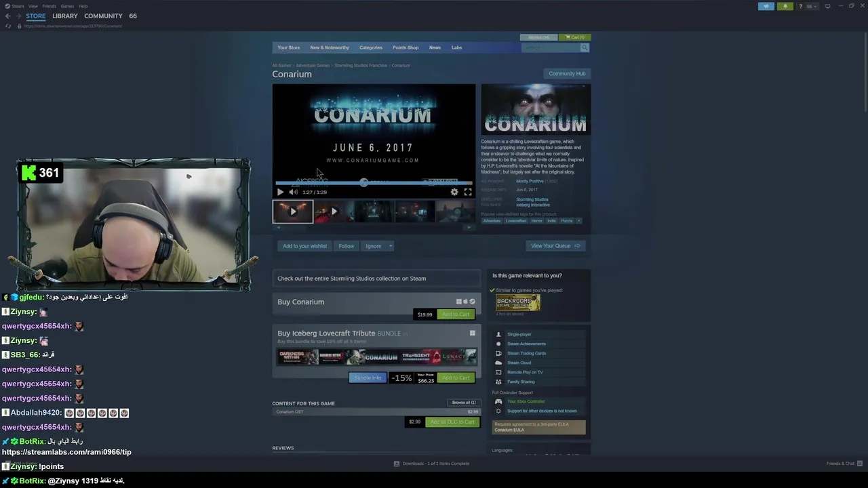Ignore this game

[x=374, y=246]
